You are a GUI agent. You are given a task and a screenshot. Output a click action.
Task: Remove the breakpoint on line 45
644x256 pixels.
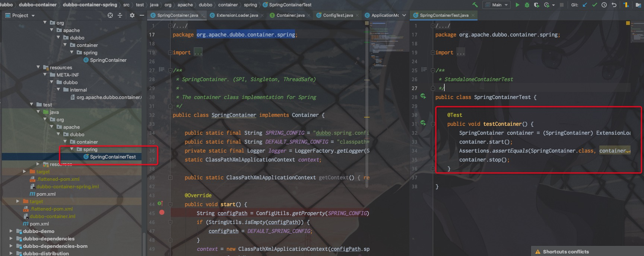click(162, 212)
